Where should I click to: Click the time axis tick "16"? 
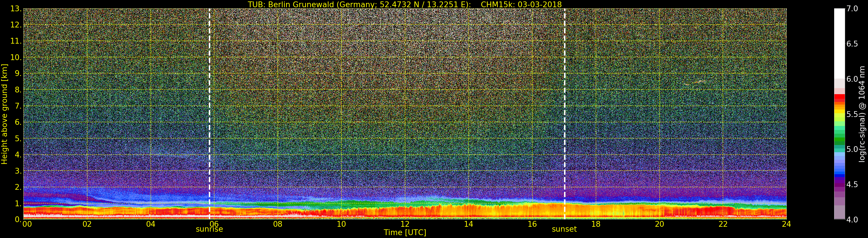point(532,224)
